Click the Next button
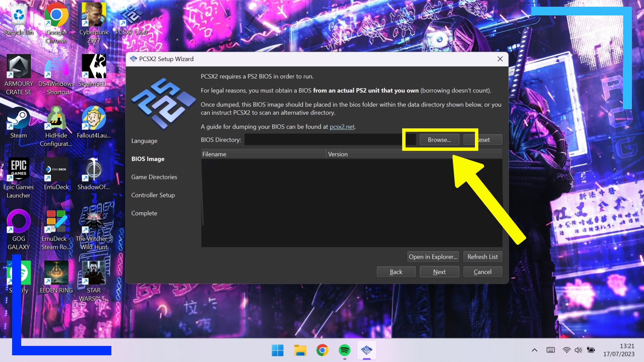This screenshot has height=362, width=644. click(x=439, y=272)
